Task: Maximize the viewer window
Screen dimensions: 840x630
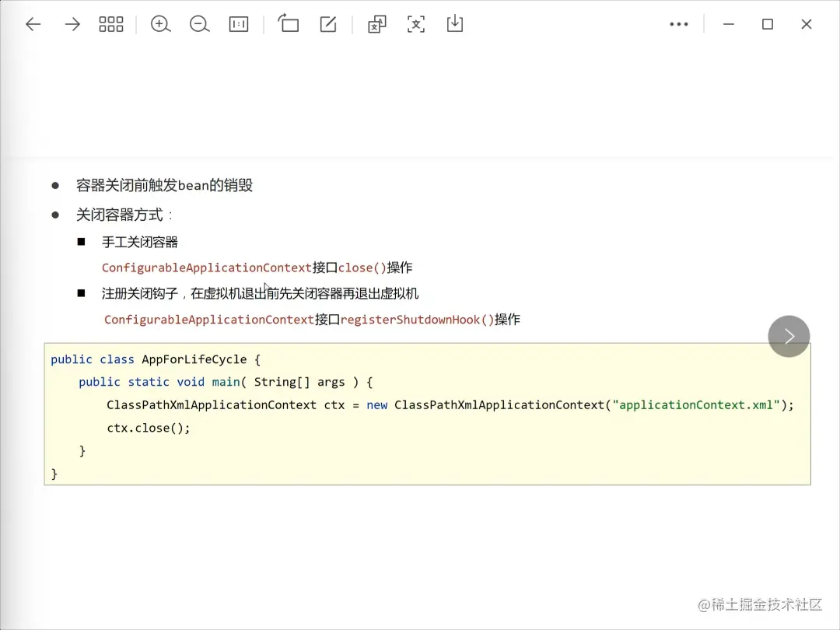Action: click(x=768, y=24)
